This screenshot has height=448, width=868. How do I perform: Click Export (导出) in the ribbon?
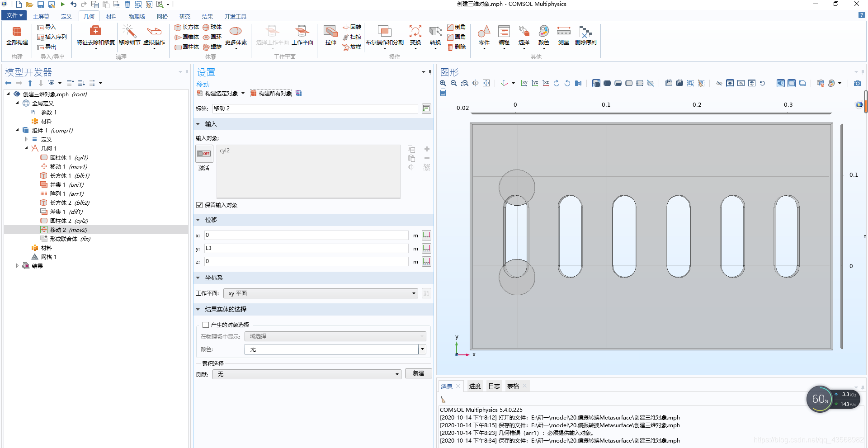point(47,47)
